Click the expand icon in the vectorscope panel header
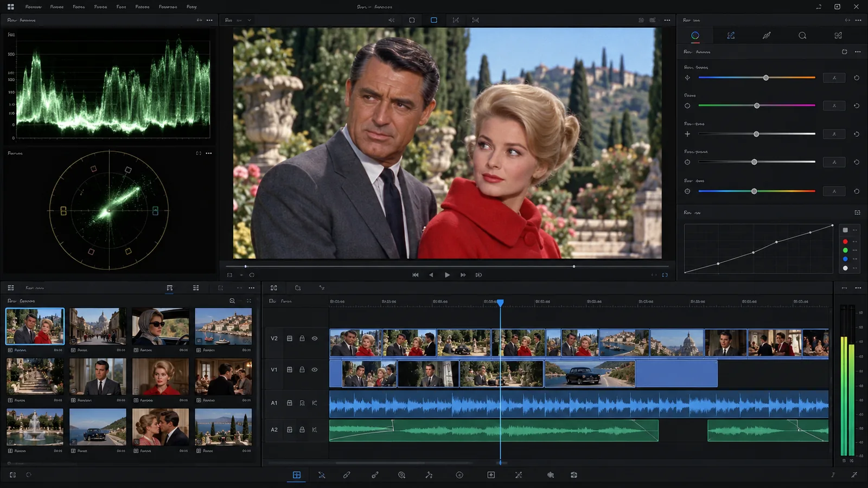This screenshot has height=488, width=868. [x=199, y=153]
